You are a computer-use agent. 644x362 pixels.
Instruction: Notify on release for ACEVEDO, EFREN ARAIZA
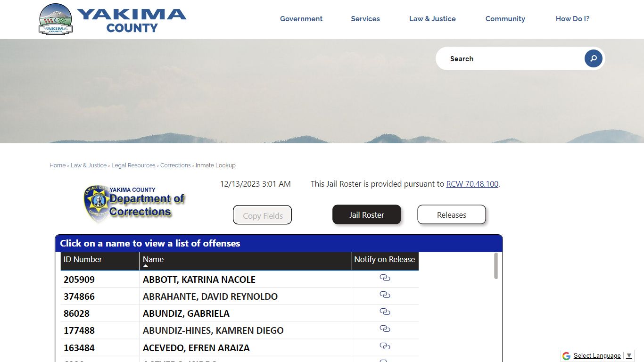(x=385, y=346)
